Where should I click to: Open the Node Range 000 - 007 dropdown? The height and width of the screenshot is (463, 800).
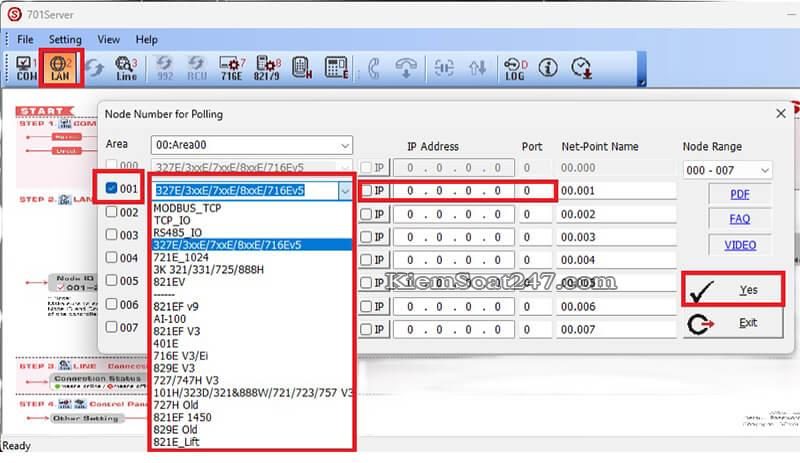coord(727,170)
